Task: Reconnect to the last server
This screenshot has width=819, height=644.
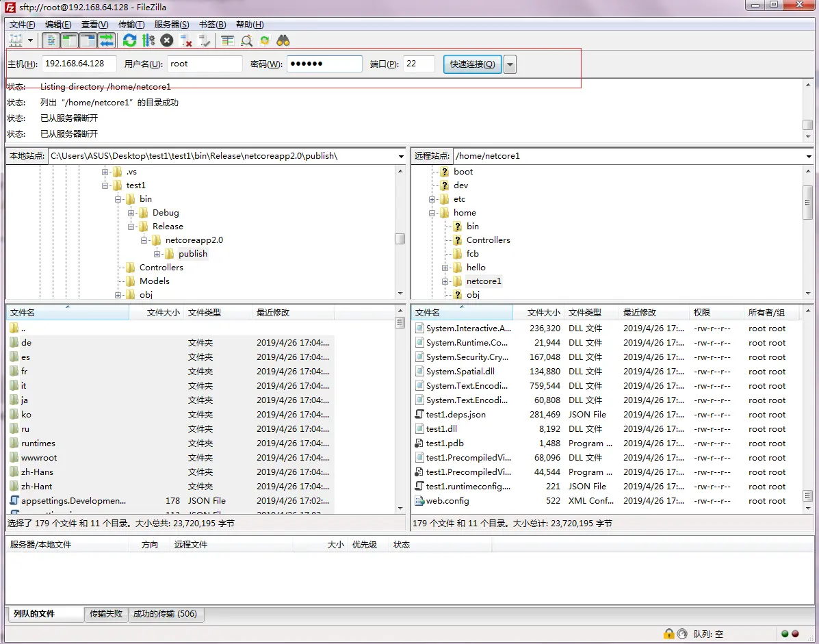Action: click(x=204, y=40)
